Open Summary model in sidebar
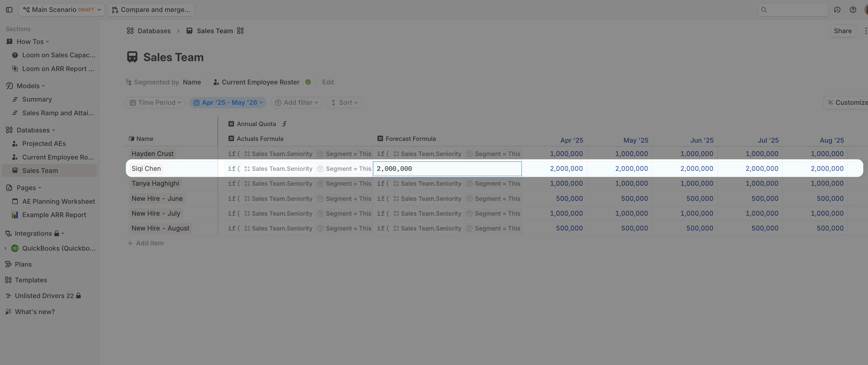868x365 pixels. click(x=37, y=100)
